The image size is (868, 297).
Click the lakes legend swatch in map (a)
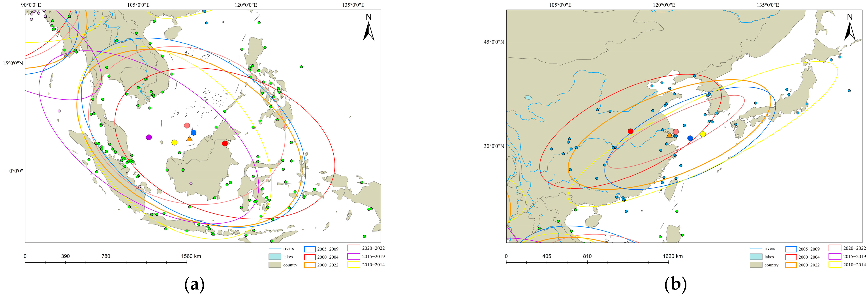click(275, 257)
